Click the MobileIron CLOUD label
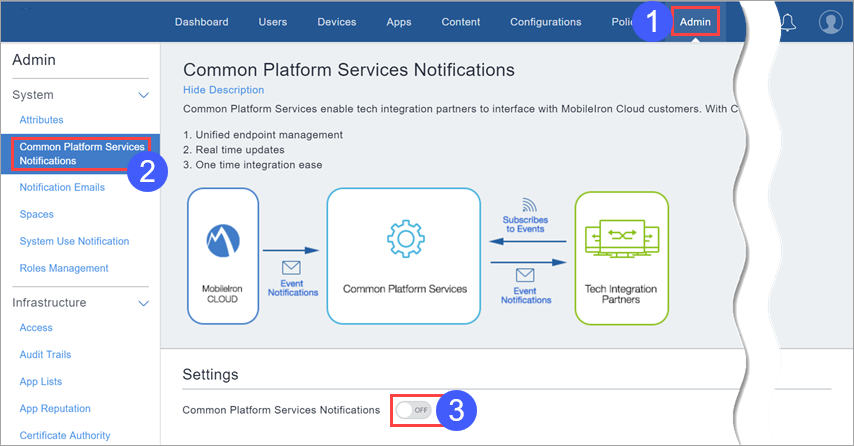Viewport: 854px width, 446px height. (x=222, y=294)
